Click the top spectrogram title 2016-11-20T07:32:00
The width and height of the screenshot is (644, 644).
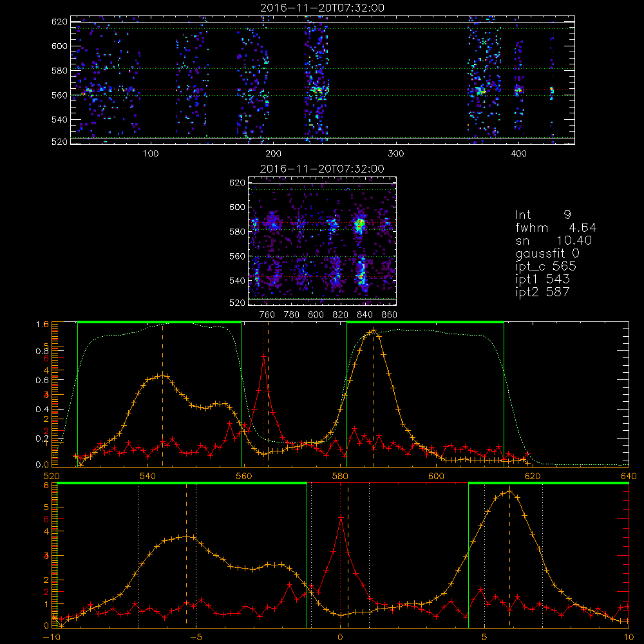coord(323,8)
